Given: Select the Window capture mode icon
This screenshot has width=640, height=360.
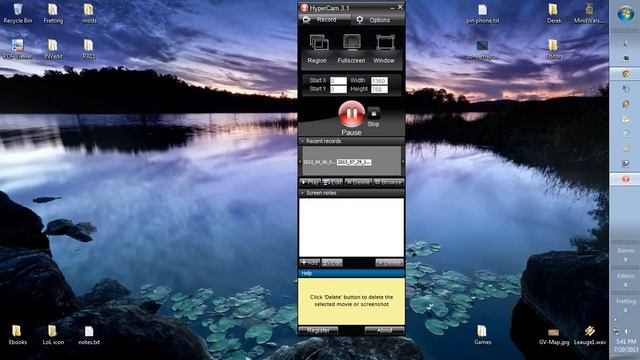Looking at the screenshot, I should (384, 43).
